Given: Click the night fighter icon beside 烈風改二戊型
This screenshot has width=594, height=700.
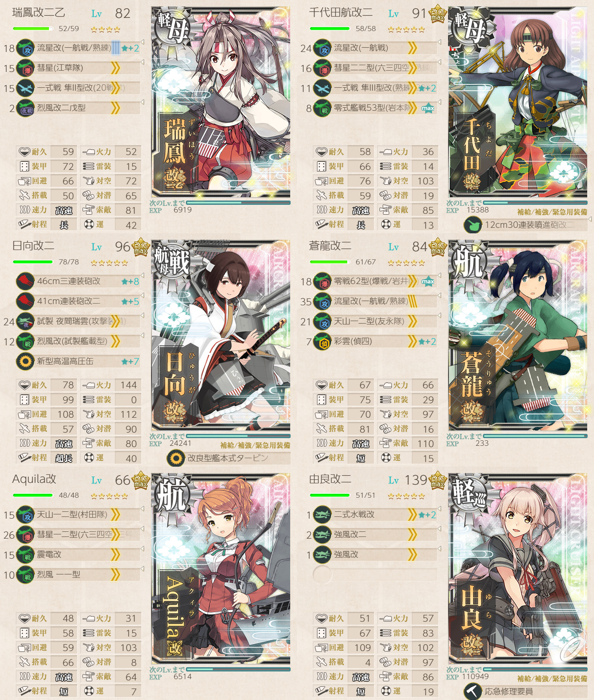Looking at the screenshot, I should click(26, 108).
